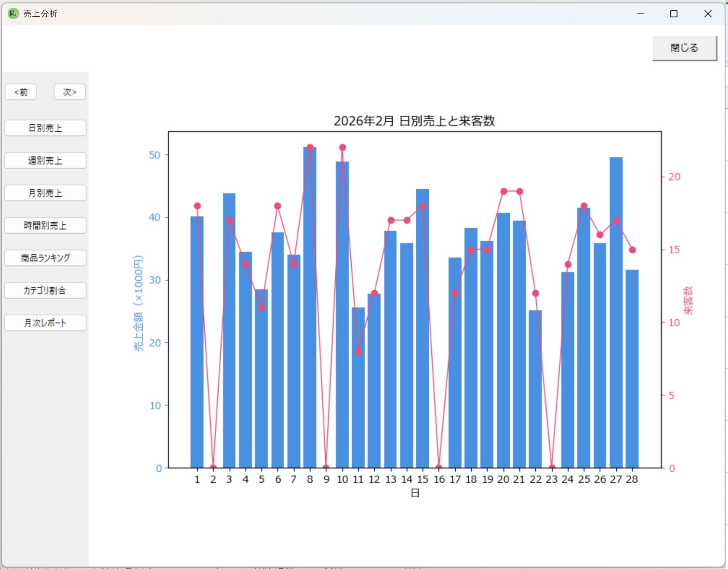Image resolution: width=728 pixels, height=569 pixels.
Task: Minimize the 売上分析 window
Action: 640,13
